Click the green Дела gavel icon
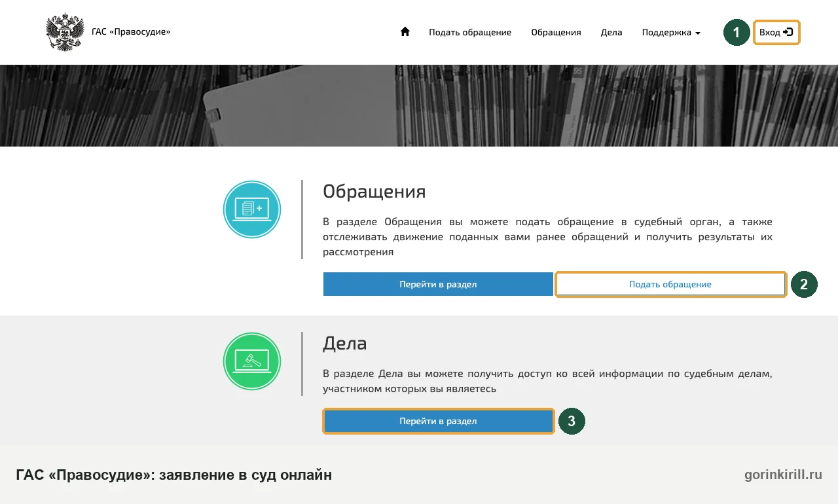This screenshot has height=504, width=838. coord(252,361)
